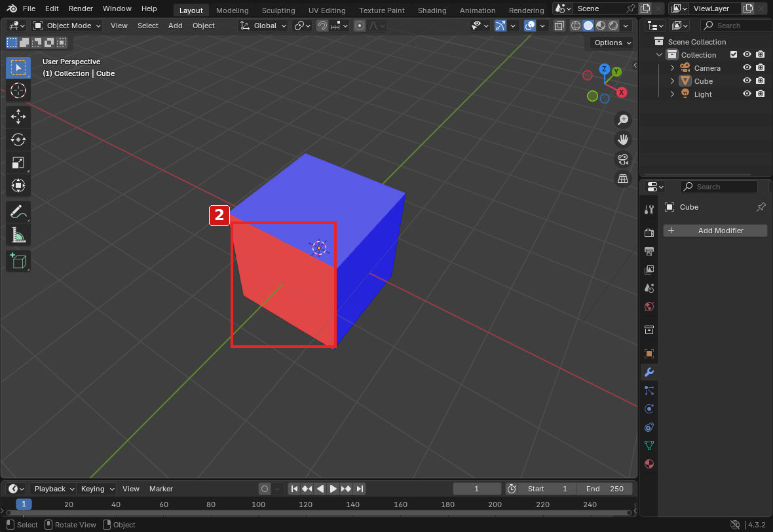
Task: Activate the Move tool
Action: click(18, 117)
